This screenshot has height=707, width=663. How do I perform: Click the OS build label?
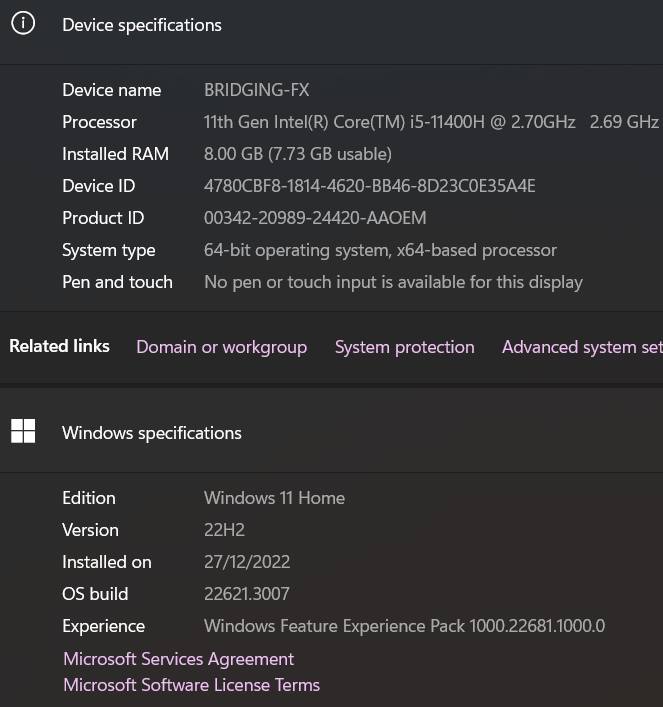(95, 594)
